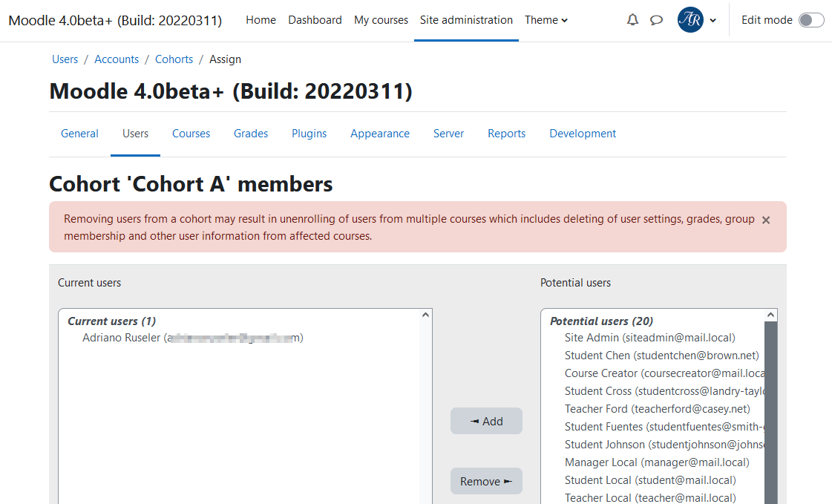Viewport: 832px width, 504px height.
Task: Toggle the Edit mode switch
Action: 811,20
